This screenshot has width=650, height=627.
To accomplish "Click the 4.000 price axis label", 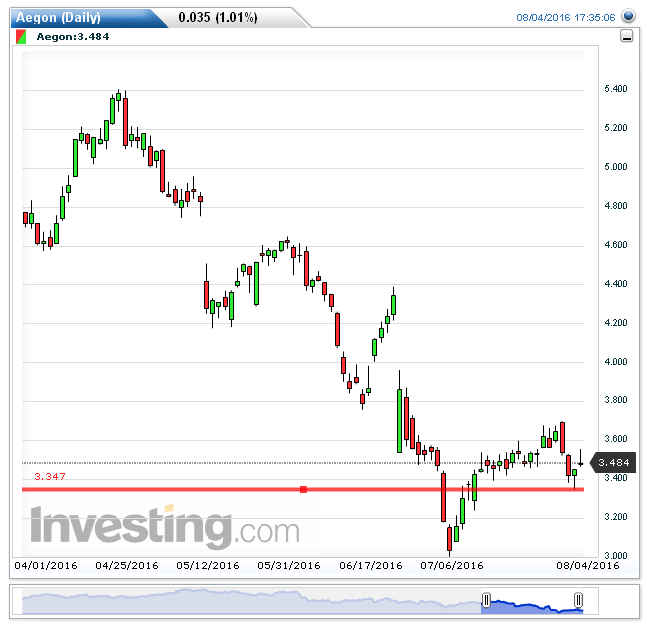I will pos(616,361).
